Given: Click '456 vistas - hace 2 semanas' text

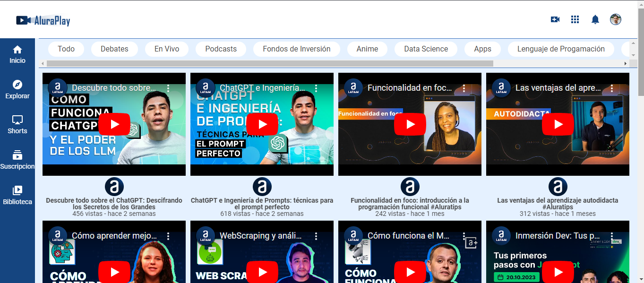Looking at the screenshot, I should pyautogui.click(x=114, y=214).
